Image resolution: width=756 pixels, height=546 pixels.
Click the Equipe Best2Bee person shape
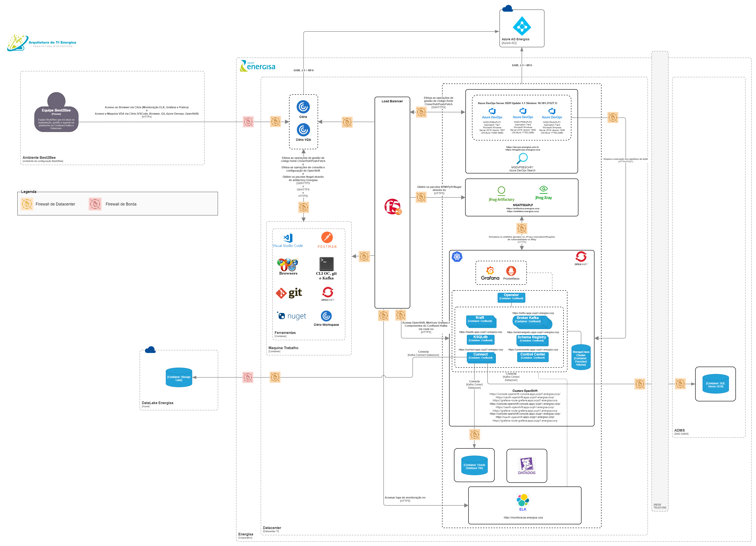[56, 112]
